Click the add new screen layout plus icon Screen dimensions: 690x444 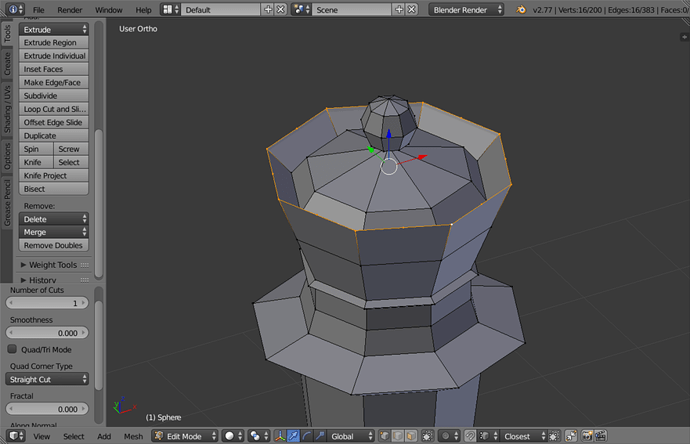pyautogui.click(x=267, y=9)
